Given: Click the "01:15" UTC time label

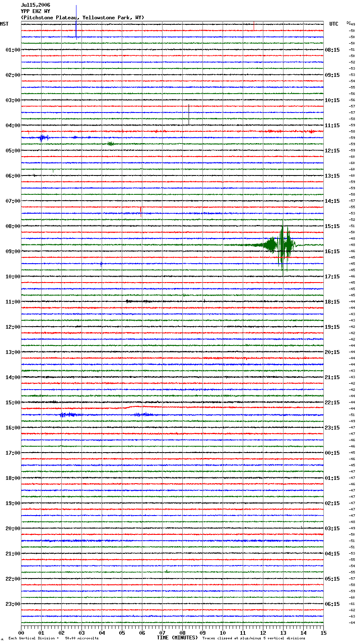Looking at the screenshot, I should click(x=332, y=478).
